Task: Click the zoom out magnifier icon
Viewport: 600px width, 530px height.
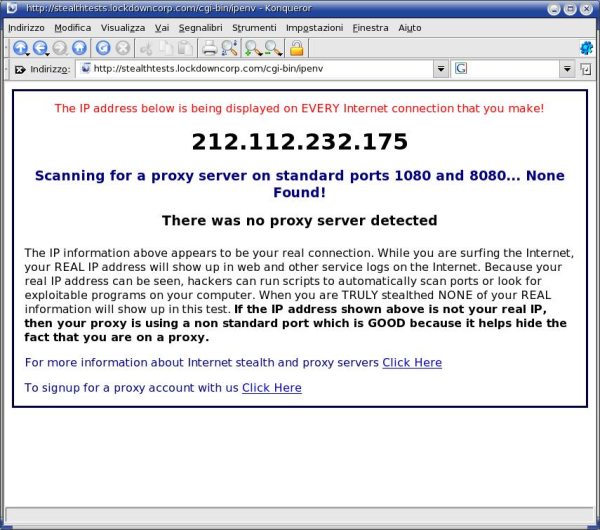Action: (273, 48)
